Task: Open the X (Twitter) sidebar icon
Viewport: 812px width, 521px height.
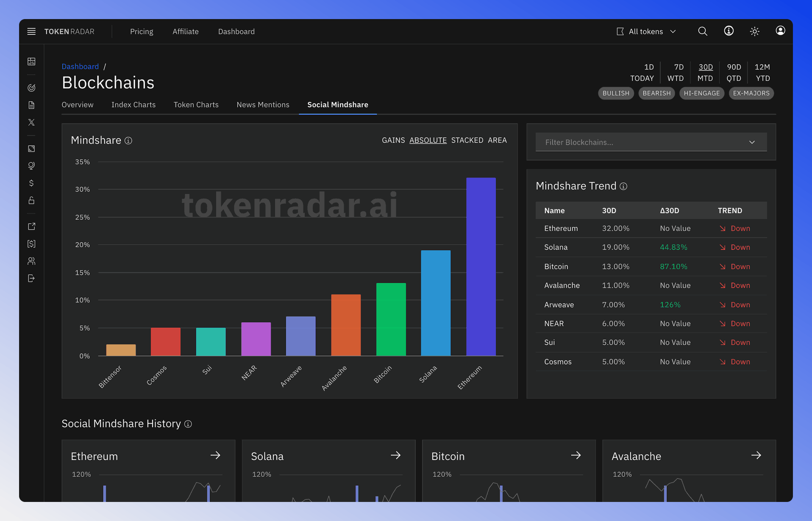Action: (x=31, y=122)
